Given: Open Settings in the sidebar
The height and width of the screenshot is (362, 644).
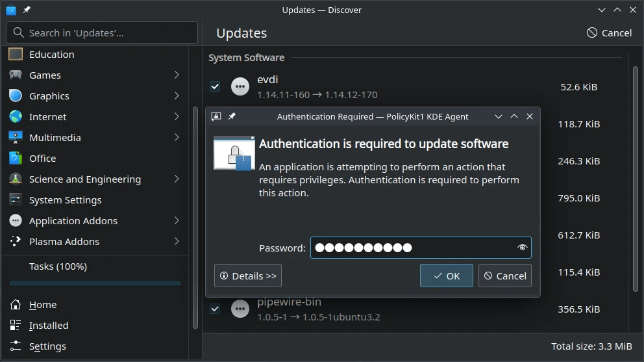Looking at the screenshot, I should pos(47,346).
